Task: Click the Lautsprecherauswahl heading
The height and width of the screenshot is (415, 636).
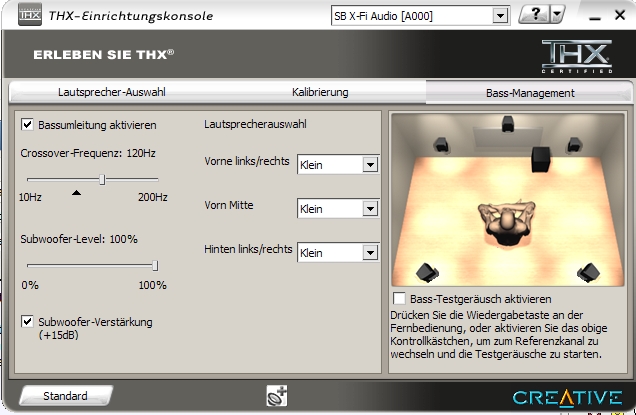Action: pos(255,124)
